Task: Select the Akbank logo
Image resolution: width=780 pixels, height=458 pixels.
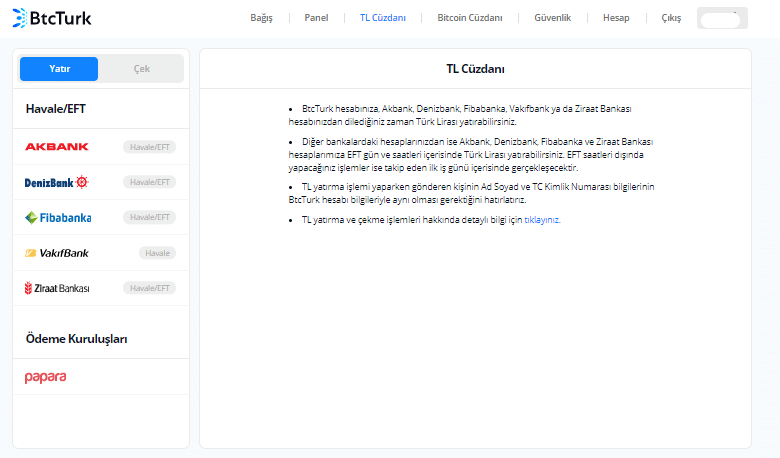Action: click(x=57, y=146)
